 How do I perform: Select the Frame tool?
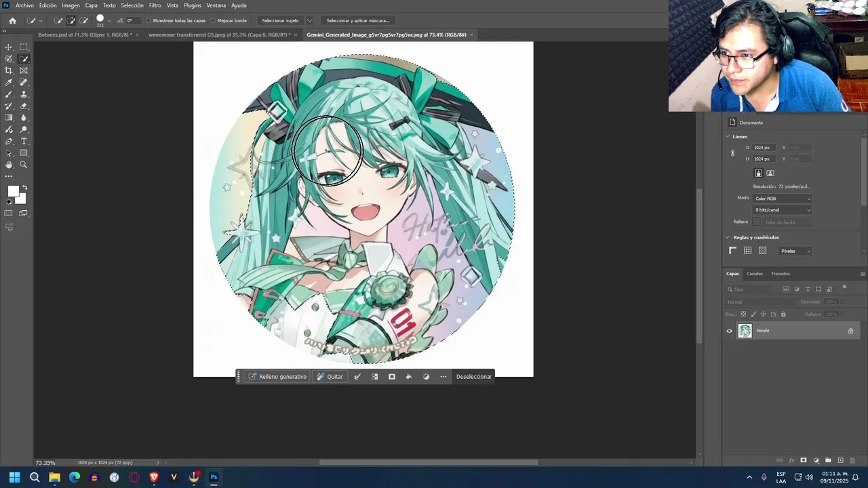pos(24,70)
